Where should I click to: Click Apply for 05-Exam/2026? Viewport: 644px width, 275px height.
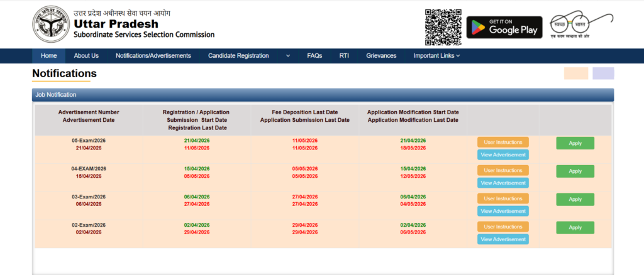click(x=575, y=143)
